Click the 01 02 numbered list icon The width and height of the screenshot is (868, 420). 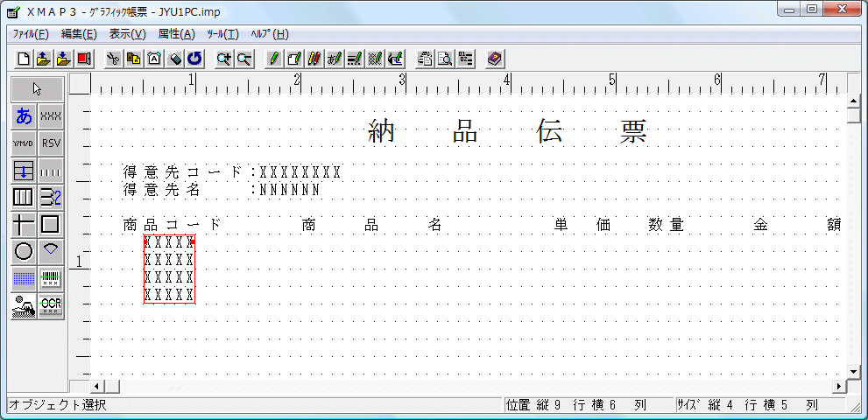[x=466, y=58]
